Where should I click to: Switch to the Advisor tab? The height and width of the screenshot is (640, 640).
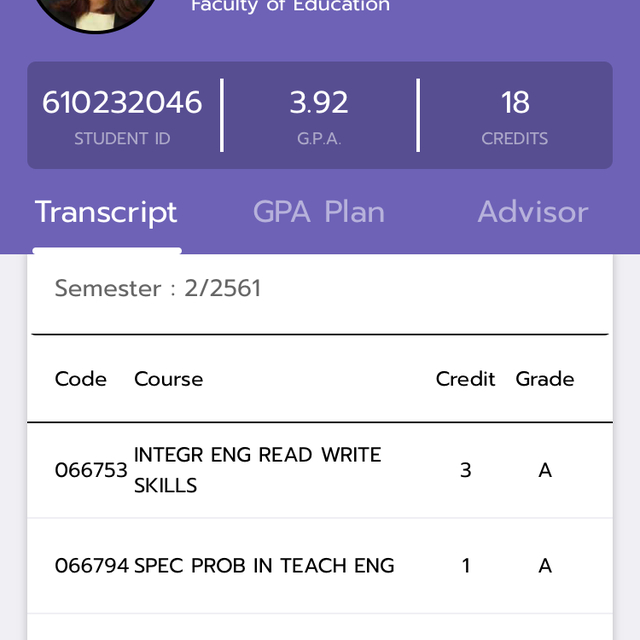click(x=532, y=212)
